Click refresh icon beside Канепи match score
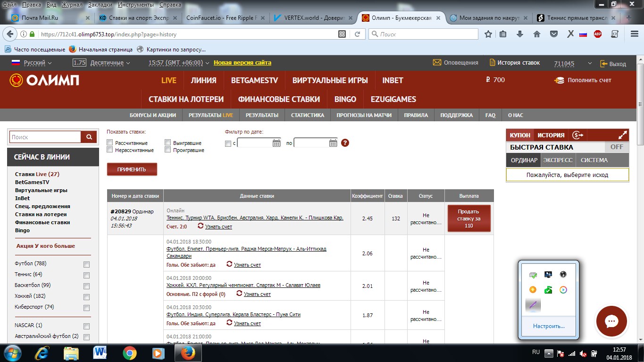The height and width of the screenshot is (362, 644). (201, 226)
